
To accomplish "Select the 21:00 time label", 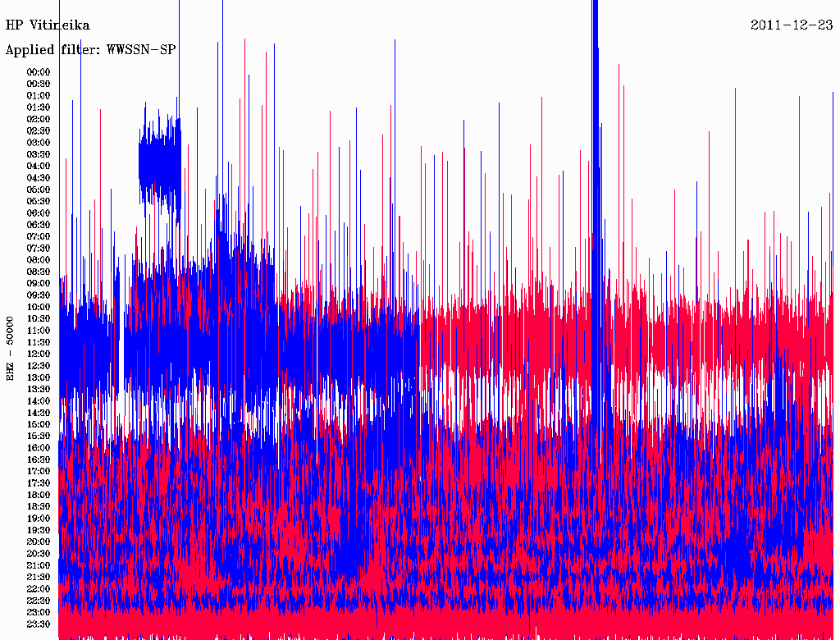I will click(39, 565).
